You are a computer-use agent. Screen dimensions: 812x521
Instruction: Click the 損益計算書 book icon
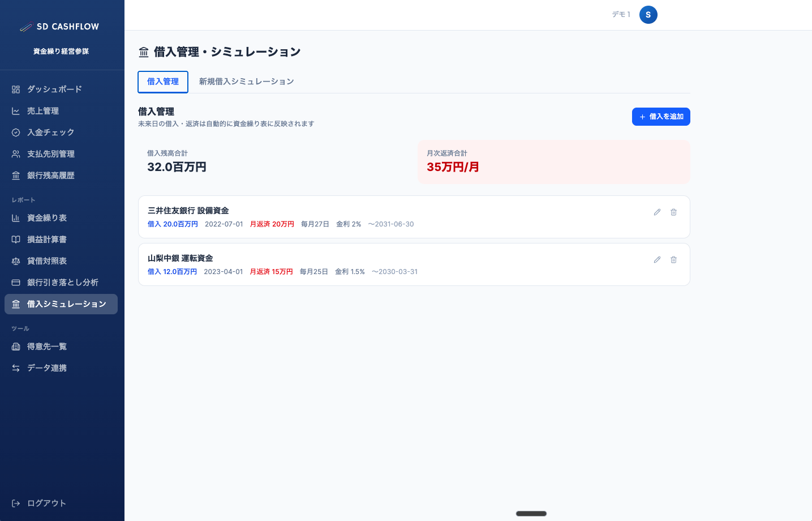click(x=16, y=240)
